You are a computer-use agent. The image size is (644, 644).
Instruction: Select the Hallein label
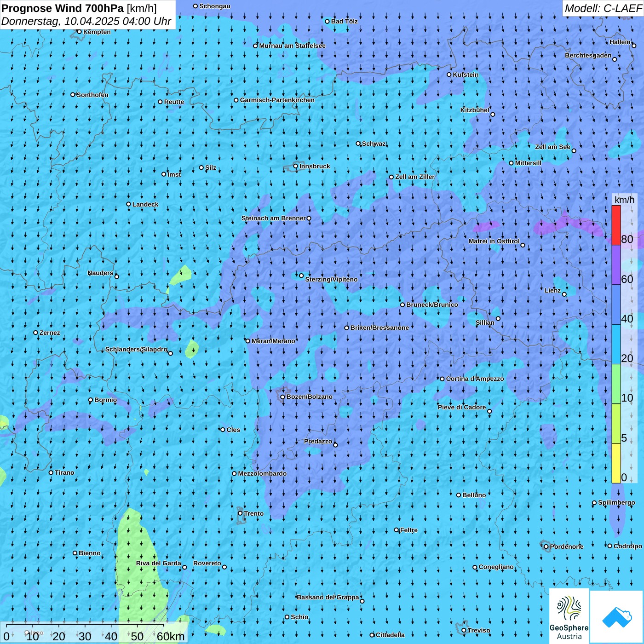(x=620, y=42)
